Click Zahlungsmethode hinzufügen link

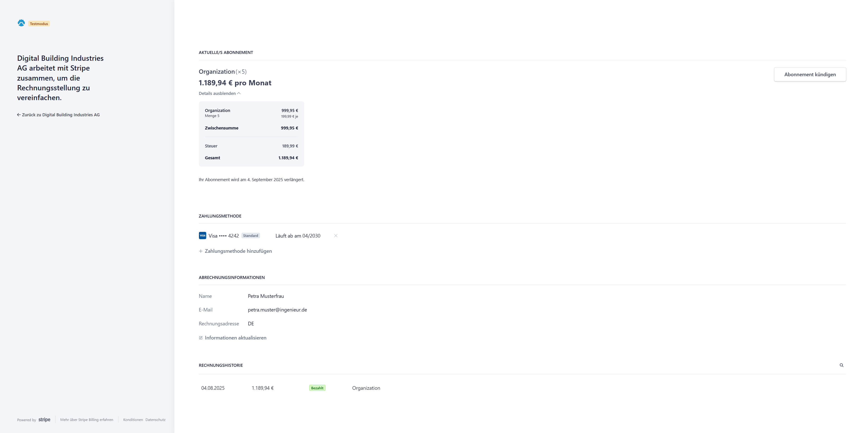click(238, 251)
